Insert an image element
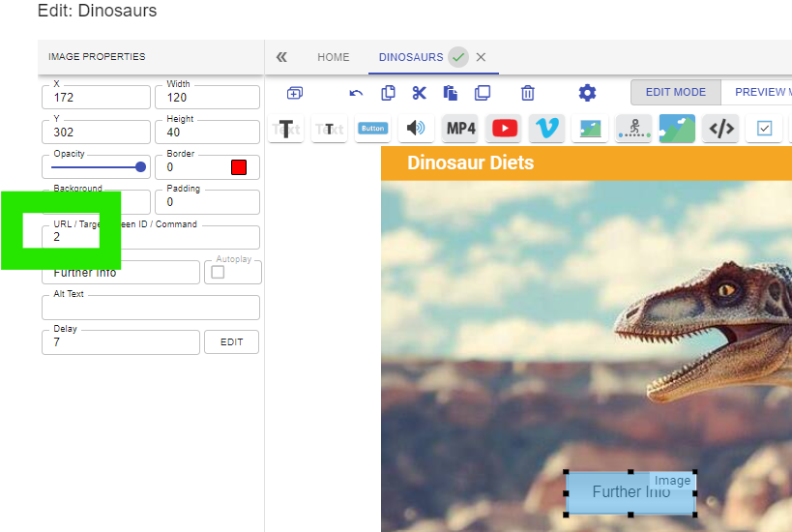 coord(590,129)
